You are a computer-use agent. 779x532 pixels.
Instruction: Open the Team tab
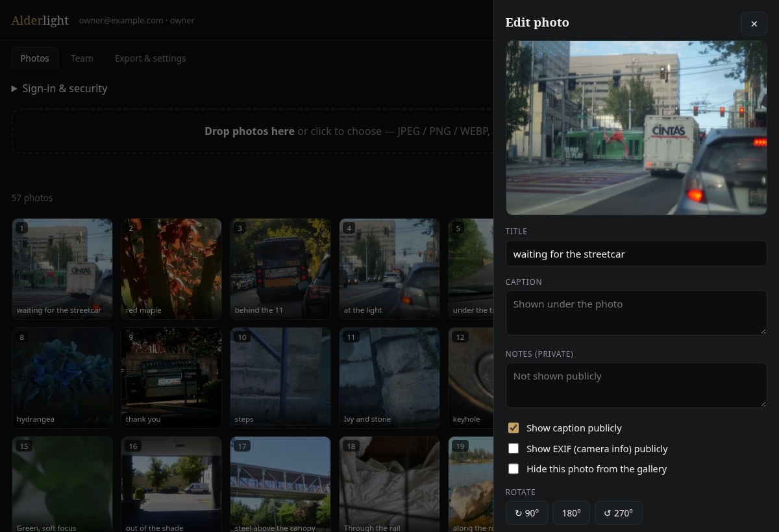82,58
